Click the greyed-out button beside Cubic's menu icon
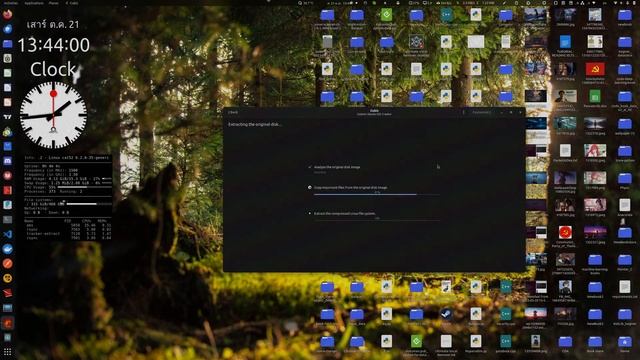Viewport: 640px width, 360px height. [481, 112]
